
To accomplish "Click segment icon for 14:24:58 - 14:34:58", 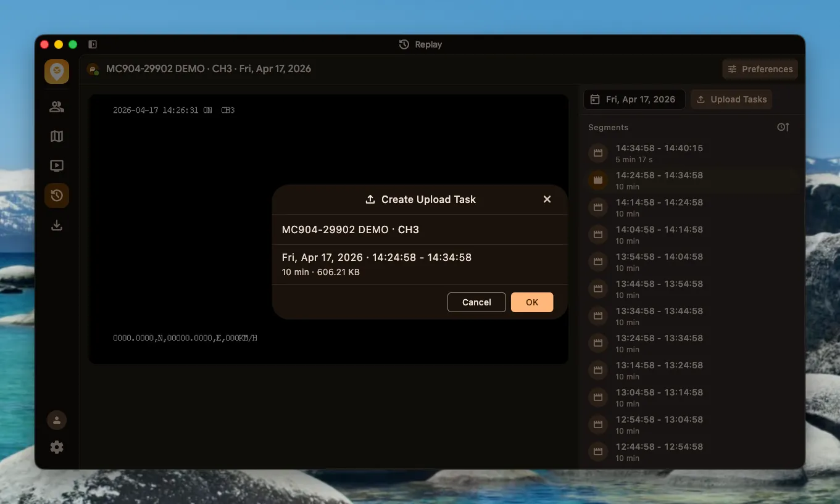I will [x=597, y=180].
